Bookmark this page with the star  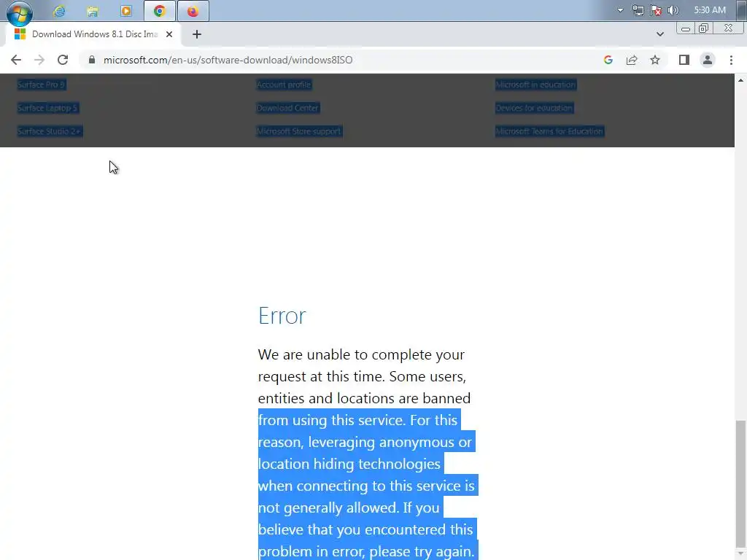[x=655, y=60]
